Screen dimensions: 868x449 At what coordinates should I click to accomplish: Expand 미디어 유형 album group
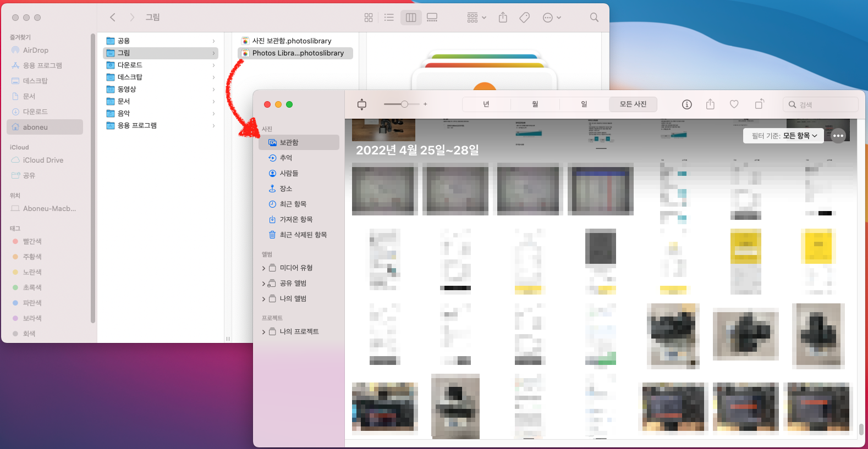(264, 268)
